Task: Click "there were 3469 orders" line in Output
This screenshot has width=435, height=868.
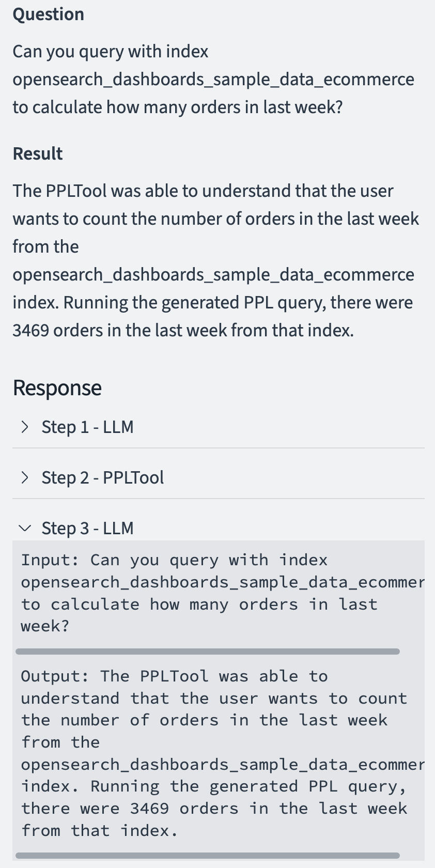Action: (214, 809)
